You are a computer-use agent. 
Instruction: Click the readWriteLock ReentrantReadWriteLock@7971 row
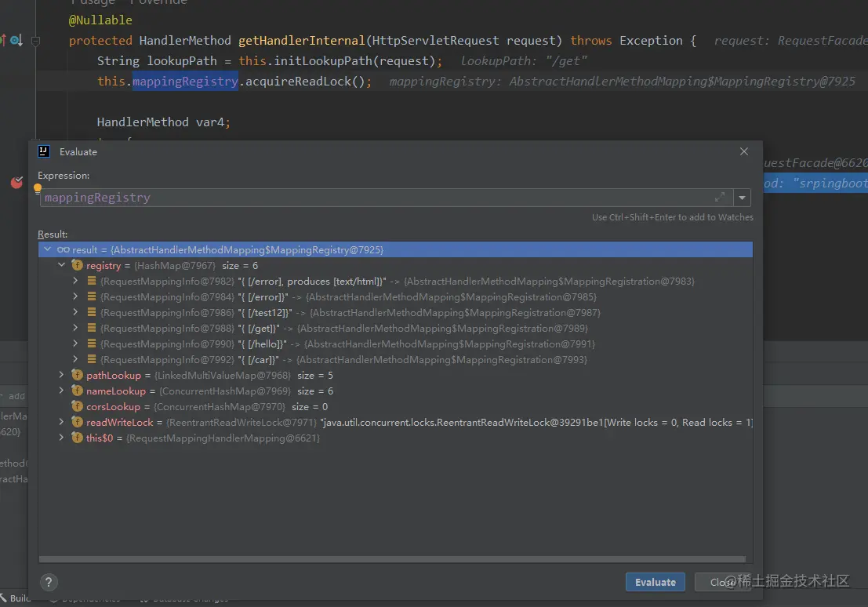(x=395, y=422)
